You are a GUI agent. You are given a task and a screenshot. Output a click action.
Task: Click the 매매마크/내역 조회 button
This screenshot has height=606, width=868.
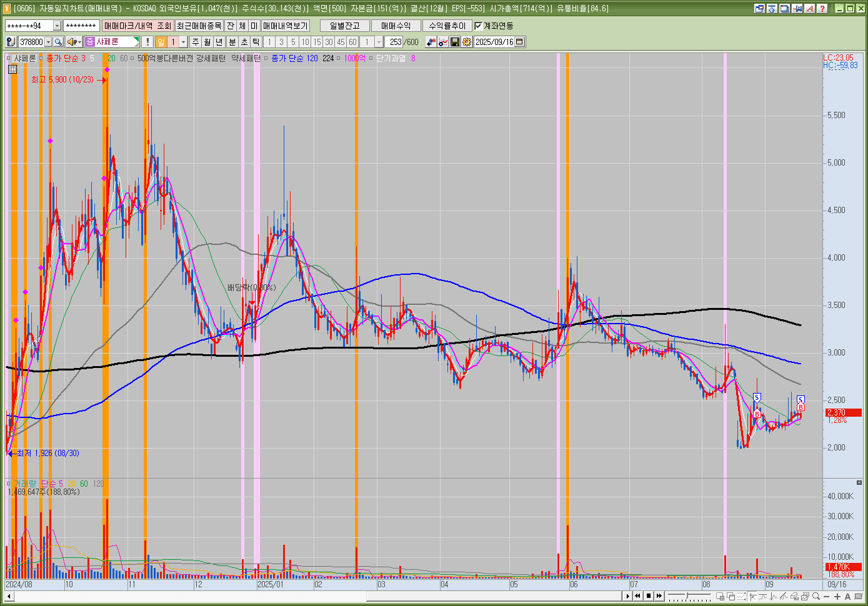(137, 26)
